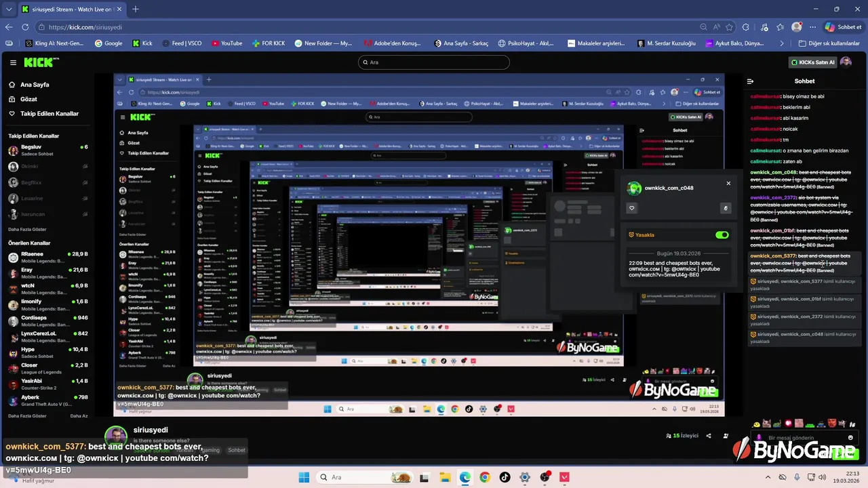Open the haruncan followed channel

point(47,214)
